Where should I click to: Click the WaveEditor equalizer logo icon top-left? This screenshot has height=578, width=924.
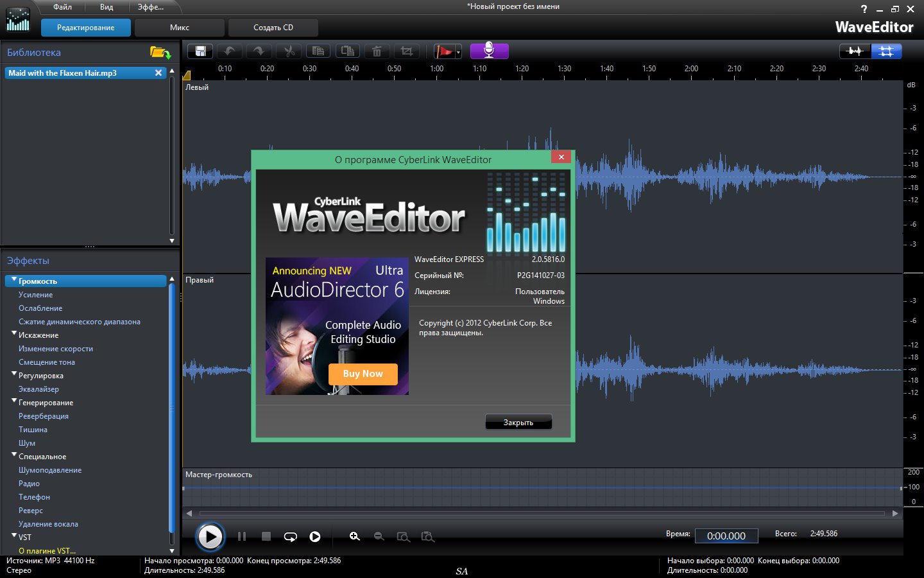(17, 19)
